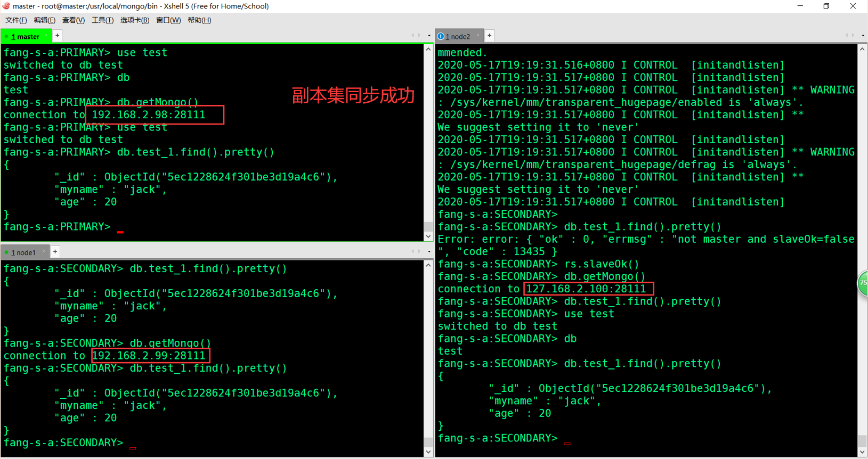Click the last SECONDARY prompt in node1 terminal

[x=63, y=442]
